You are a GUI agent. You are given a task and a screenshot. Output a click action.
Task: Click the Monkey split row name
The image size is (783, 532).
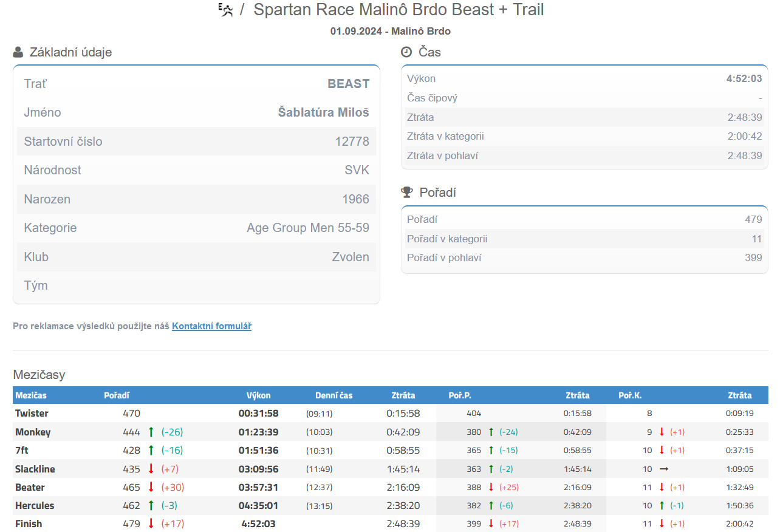33,432
